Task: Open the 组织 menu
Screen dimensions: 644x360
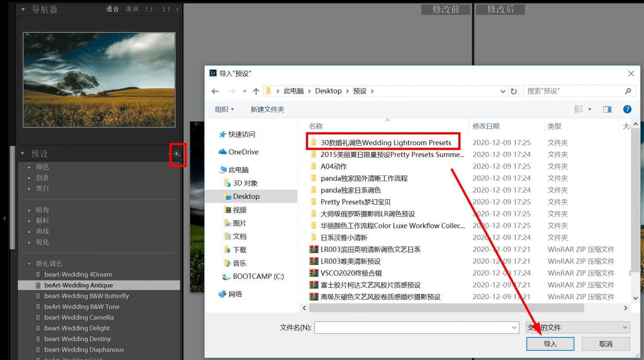Action: coord(224,109)
